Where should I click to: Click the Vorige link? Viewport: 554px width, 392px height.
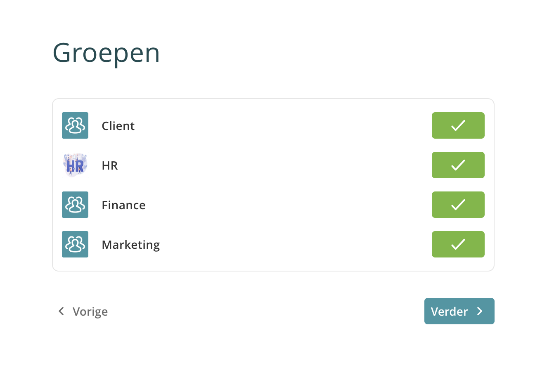83,311
